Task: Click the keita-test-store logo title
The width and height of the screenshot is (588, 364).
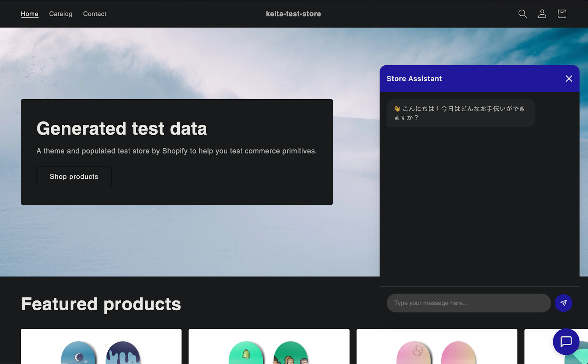Action: tap(293, 14)
